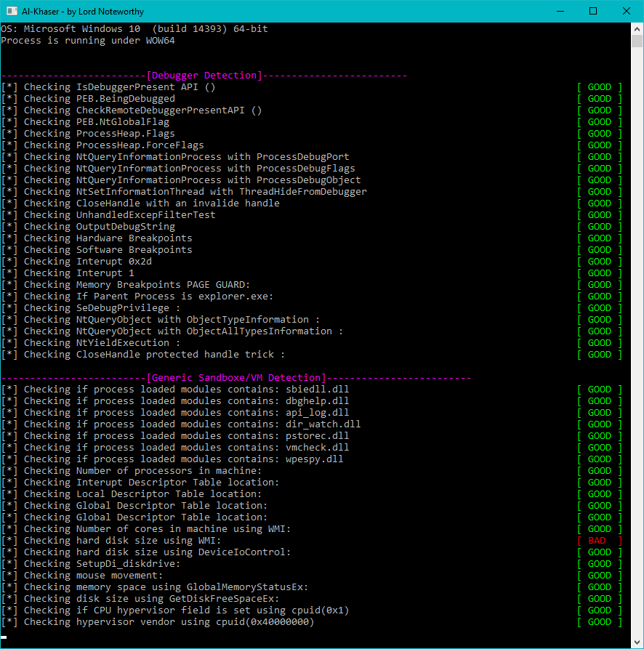Click 'memory space using GlobalMemoryStatusEx' line
Viewport: 644px width, 649px height.
pyautogui.click(x=155, y=586)
